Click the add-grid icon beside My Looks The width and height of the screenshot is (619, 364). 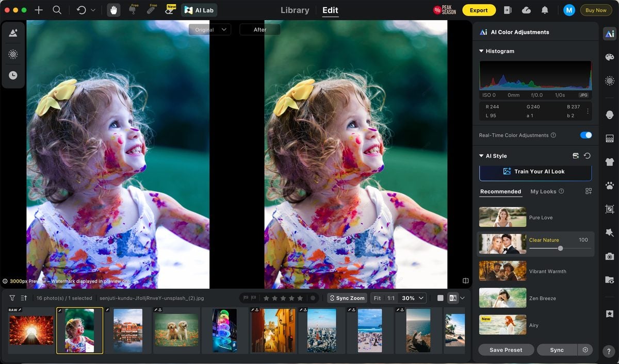point(589,191)
